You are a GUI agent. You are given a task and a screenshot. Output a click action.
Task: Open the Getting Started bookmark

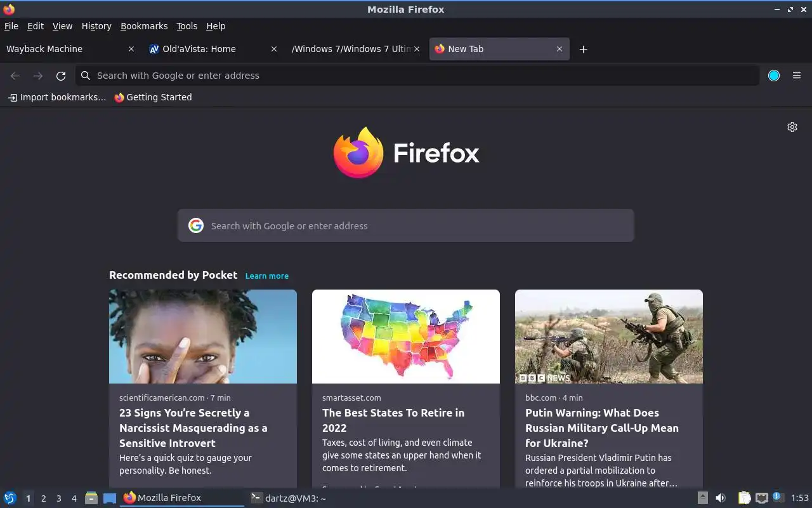click(153, 97)
